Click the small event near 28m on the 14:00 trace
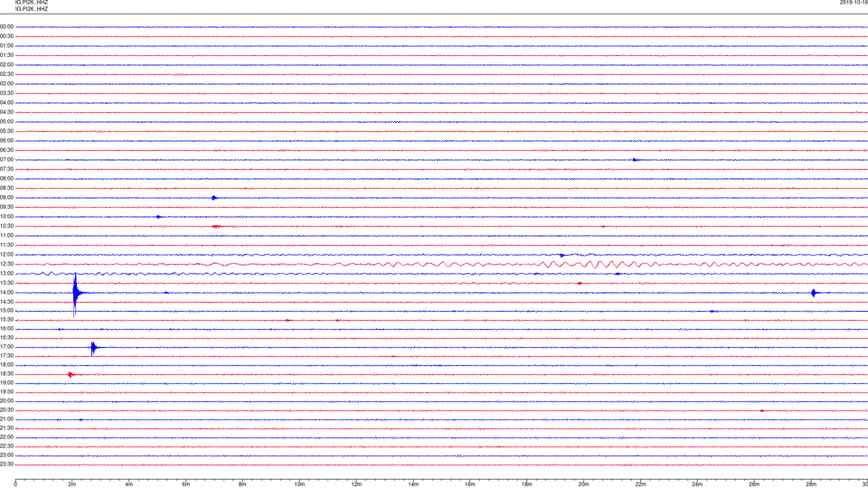This screenshot has height=488, width=868. pos(813,293)
